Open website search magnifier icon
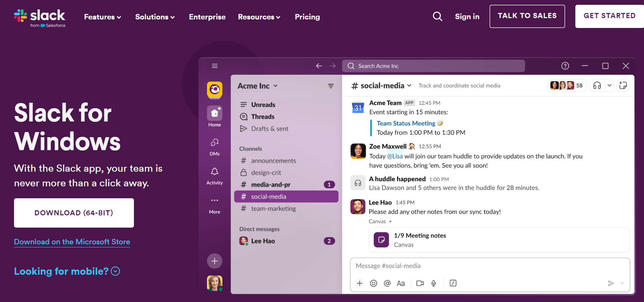 tap(437, 16)
